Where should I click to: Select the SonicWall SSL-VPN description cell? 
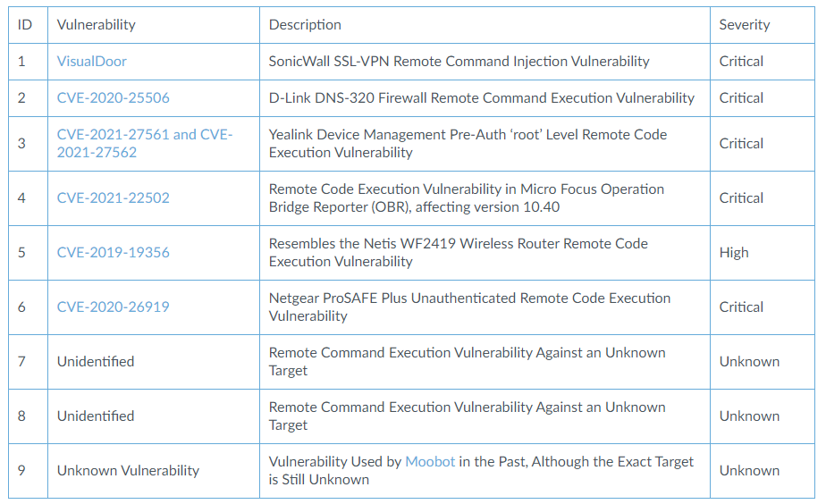pyautogui.click(x=459, y=62)
